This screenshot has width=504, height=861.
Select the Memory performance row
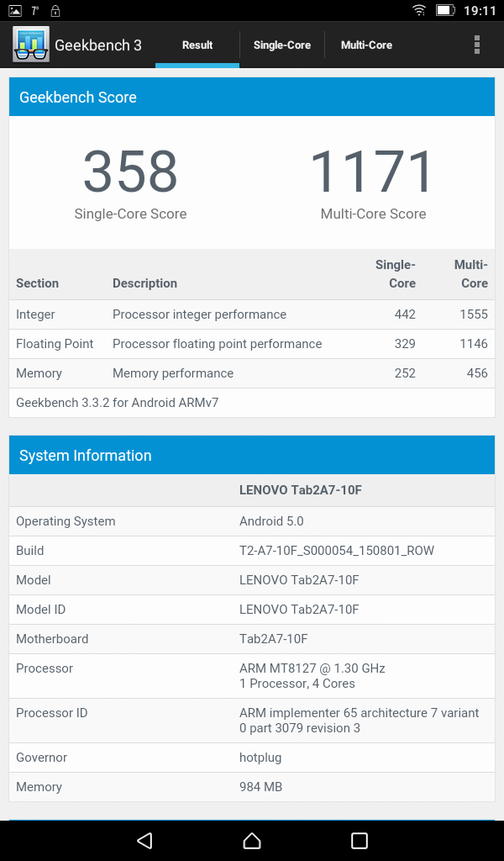click(x=252, y=373)
